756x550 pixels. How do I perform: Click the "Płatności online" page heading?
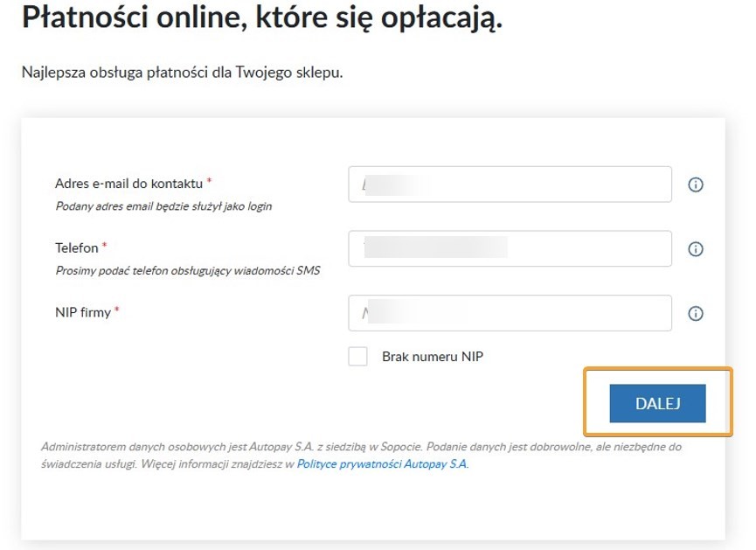(x=261, y=17)
